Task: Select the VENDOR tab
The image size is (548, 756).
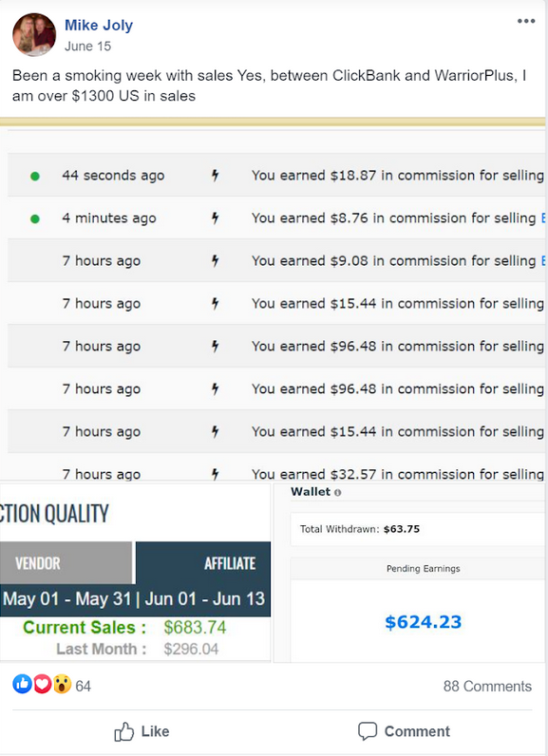Action: (66, 562)
